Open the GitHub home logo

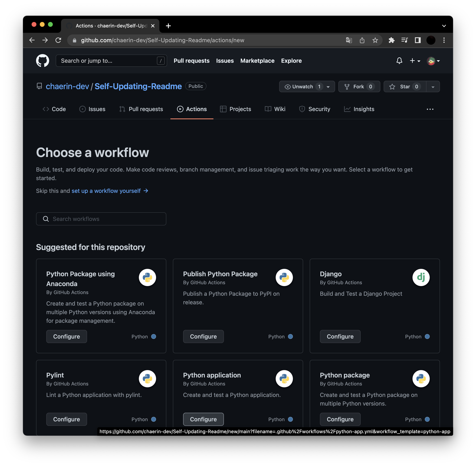point(43,60)
